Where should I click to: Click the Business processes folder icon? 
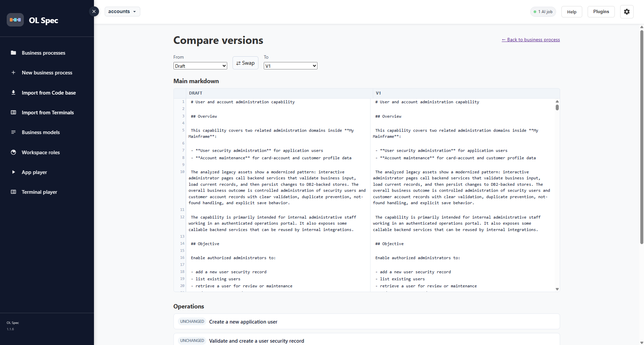[13, 53]
